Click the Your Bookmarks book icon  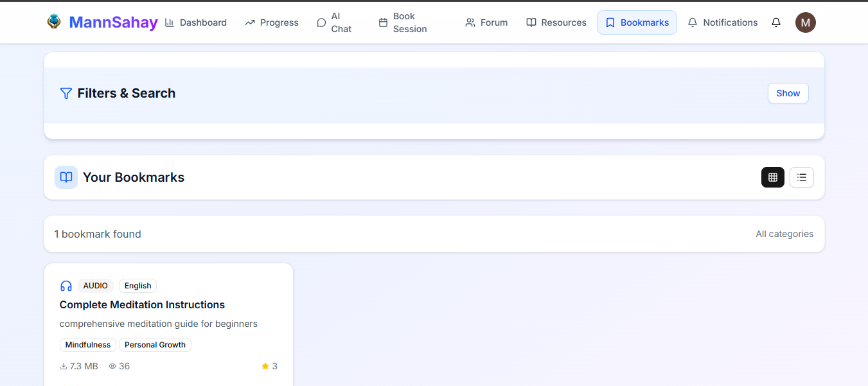click(x=66, y=177)
